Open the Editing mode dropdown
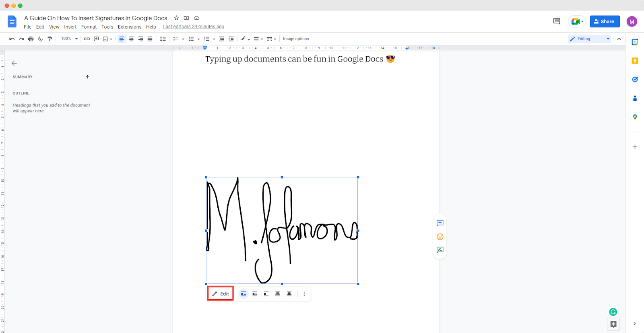Image resolution: width=644 pixels, height=333 pixels. 590,39
